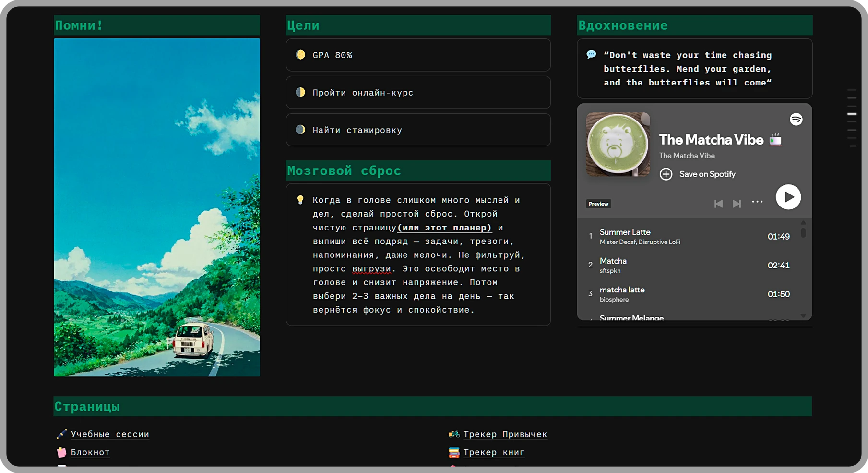This screenshot has width=868, height=473.
Task: Open Spotify player more options menu
Action: (757, 202)
